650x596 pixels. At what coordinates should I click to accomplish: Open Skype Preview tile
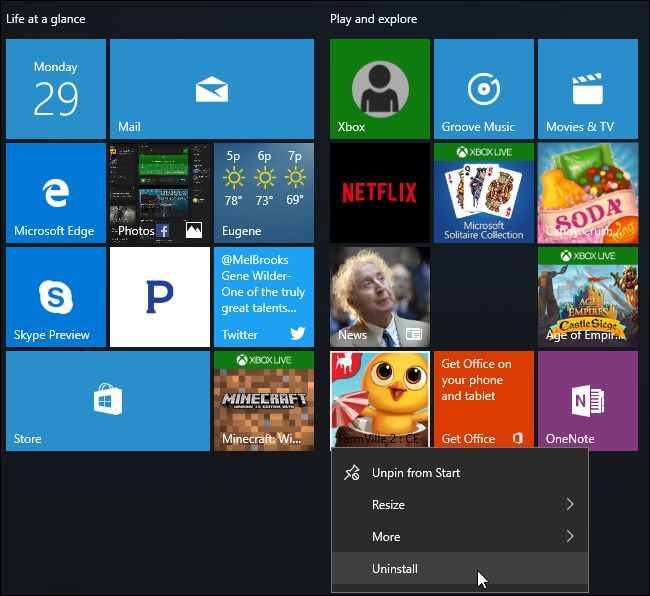(56, 297)
